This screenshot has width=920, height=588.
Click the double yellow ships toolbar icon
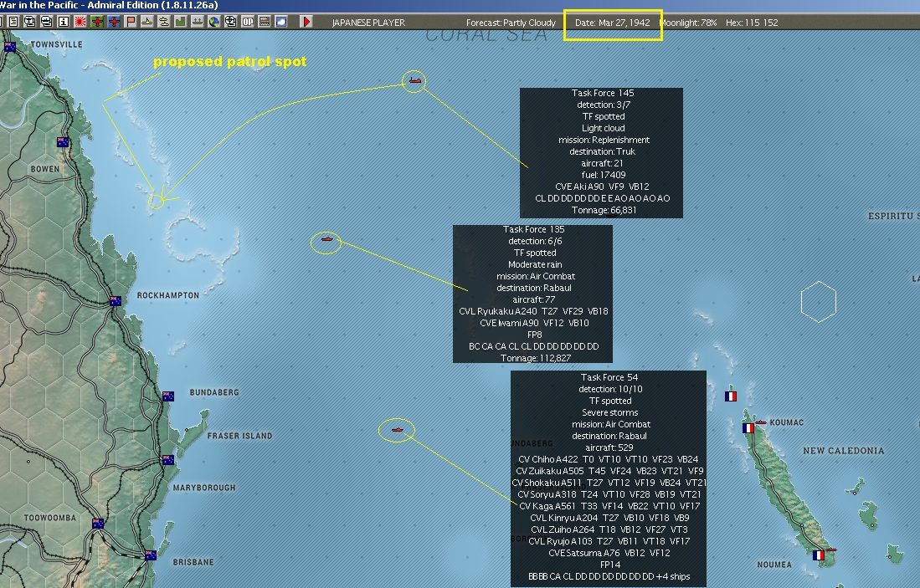164,22
